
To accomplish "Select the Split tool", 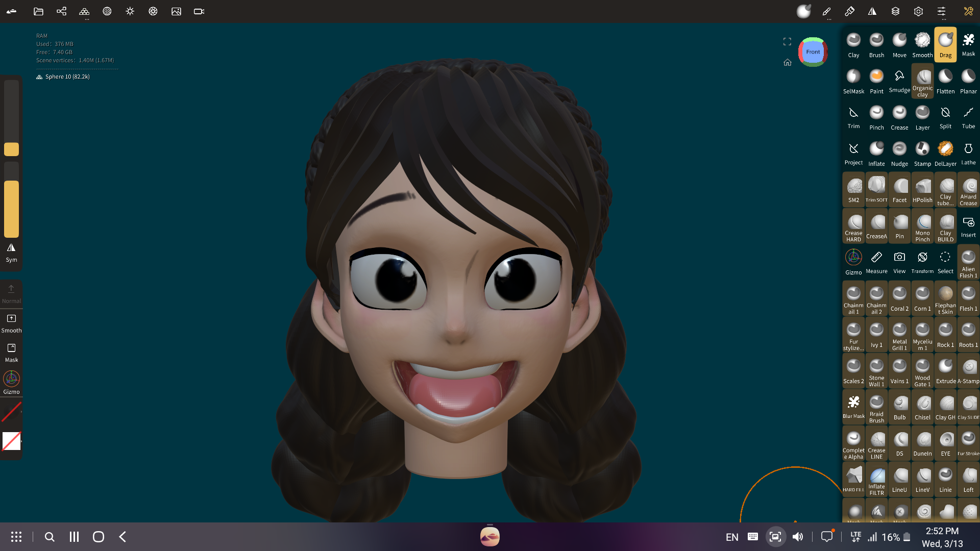I will click(945, 117).
